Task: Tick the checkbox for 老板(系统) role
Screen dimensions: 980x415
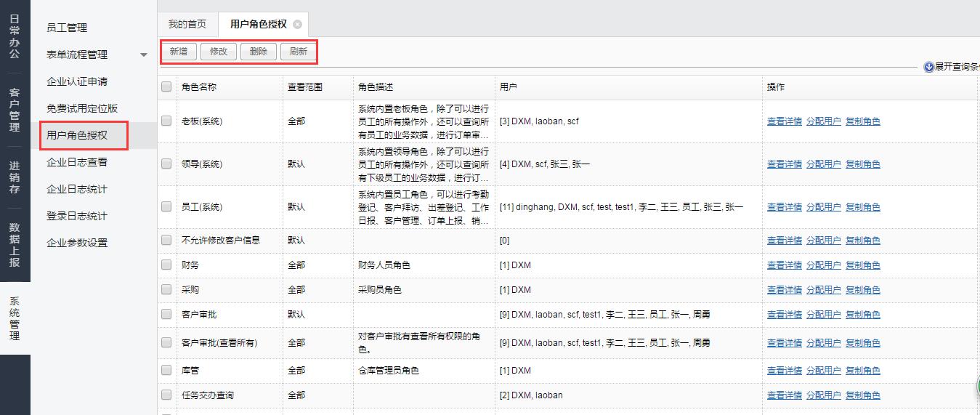Action: [166, 121]
